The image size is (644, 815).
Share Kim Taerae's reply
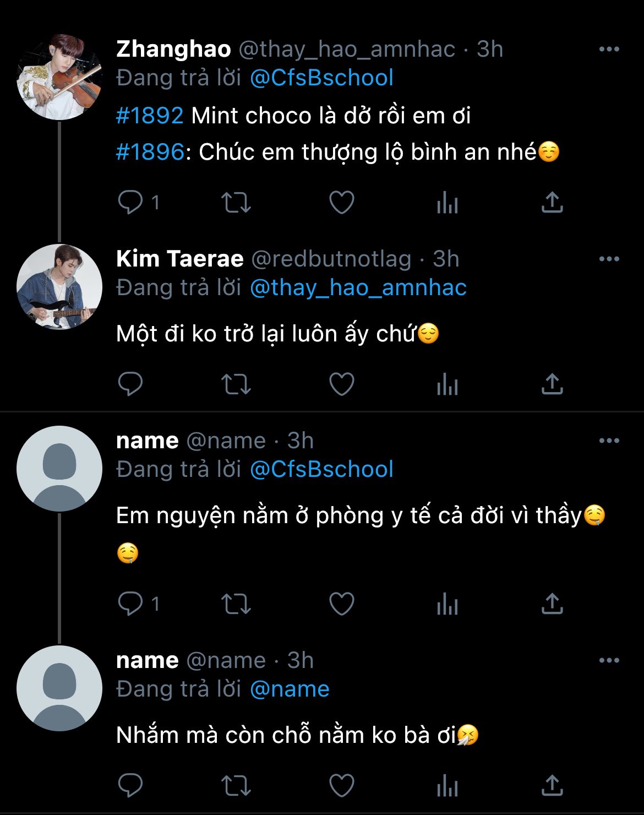(552, 384)
